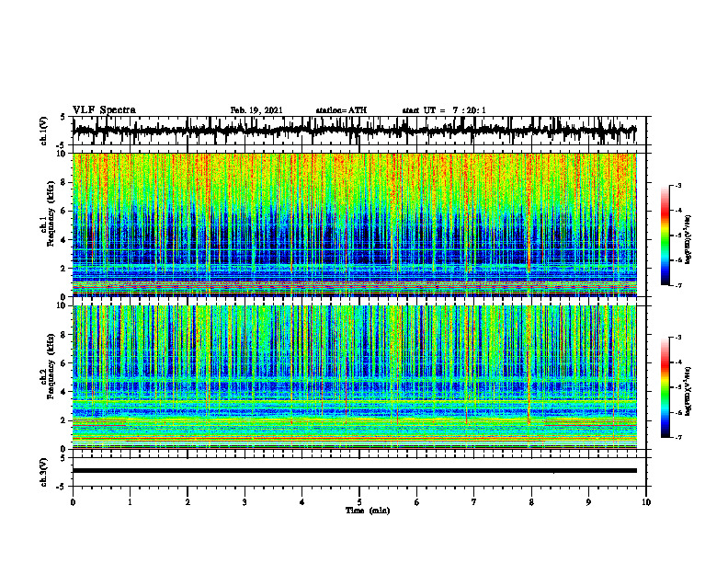Click the "-7" label on ch.2 color bar
This screenshot has width=728, height=563.
[x=677, y=438]
